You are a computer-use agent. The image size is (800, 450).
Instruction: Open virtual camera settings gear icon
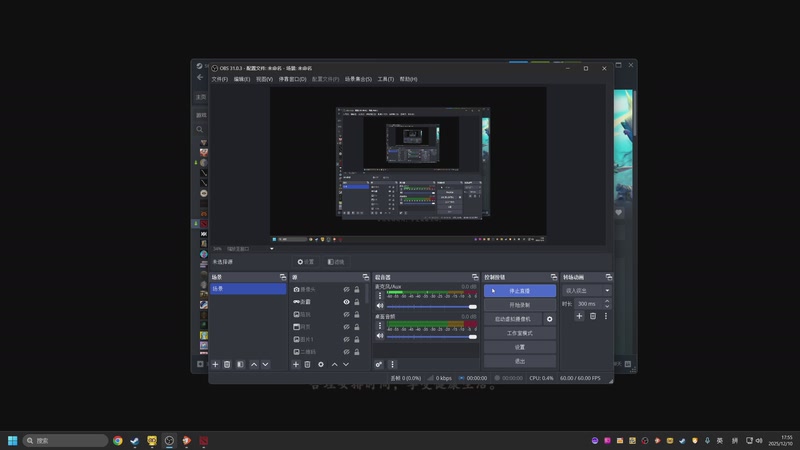pos(549,319)
